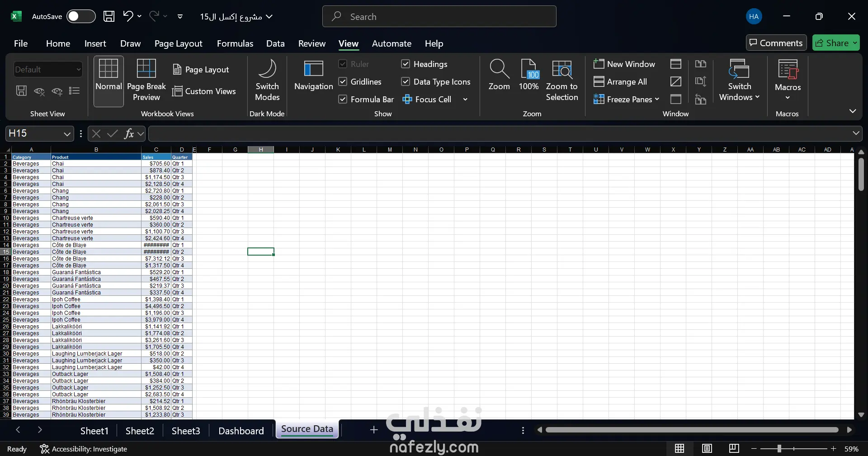Toggle the AutoSave switch
The height and width of the screenshot is (456, 868).
(81, 17)
